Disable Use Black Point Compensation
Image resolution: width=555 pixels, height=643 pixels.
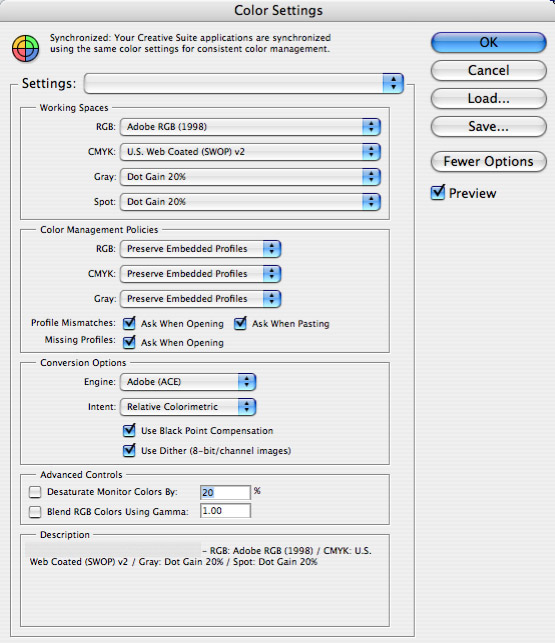point(129,430)
